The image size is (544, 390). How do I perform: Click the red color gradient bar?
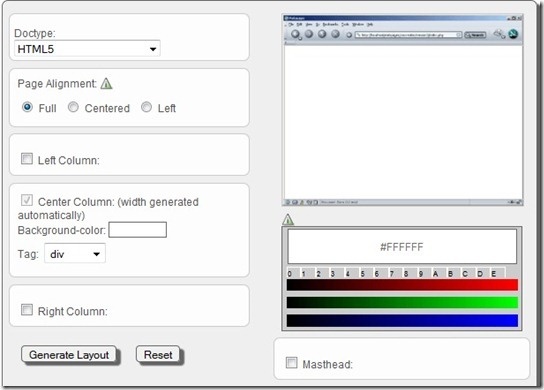click(x=402, y=285)
